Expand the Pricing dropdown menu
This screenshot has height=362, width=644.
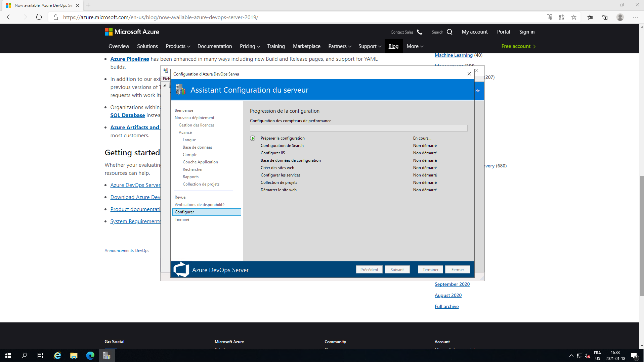(x=250, y=46)
